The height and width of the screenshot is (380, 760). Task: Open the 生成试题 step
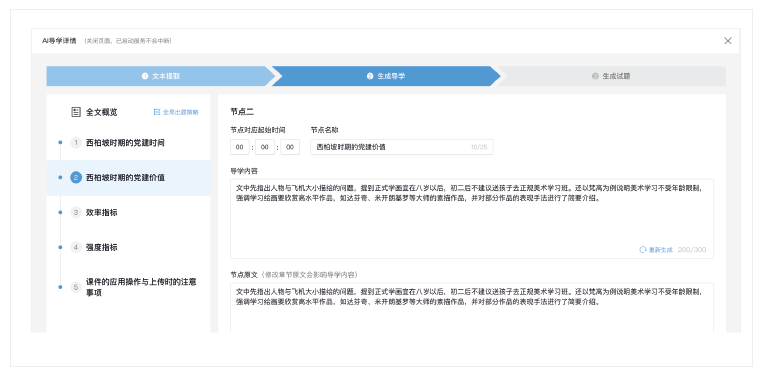tap(611, 76)
